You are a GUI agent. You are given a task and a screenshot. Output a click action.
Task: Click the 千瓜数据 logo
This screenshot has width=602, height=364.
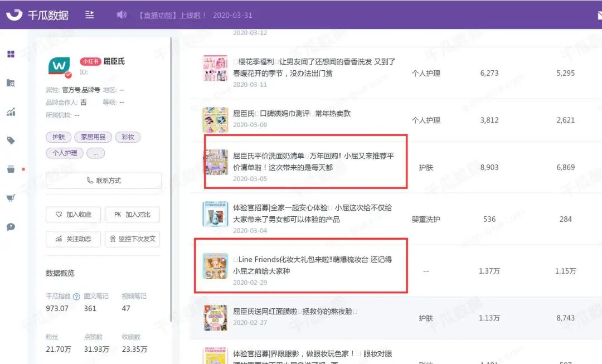coord(38,14)
